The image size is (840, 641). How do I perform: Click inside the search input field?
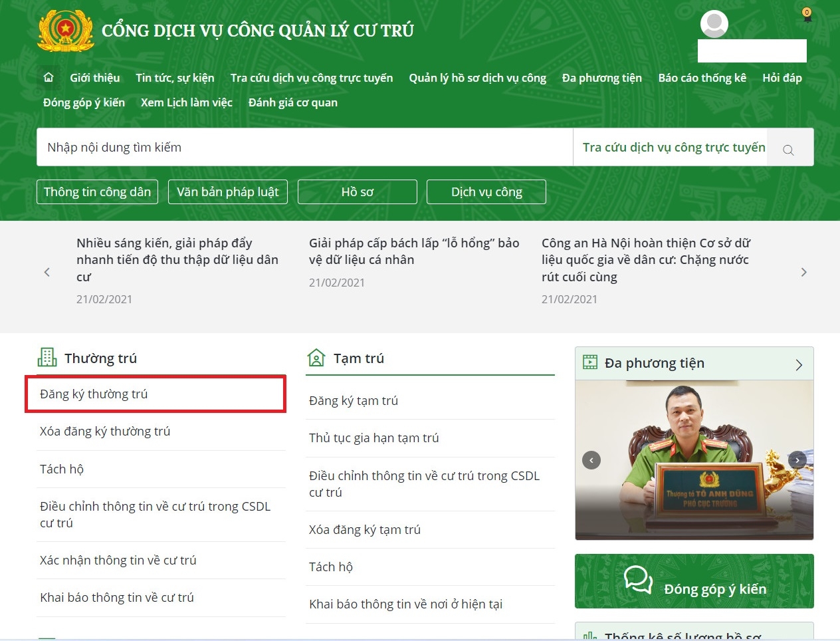(x=266, y=147)
